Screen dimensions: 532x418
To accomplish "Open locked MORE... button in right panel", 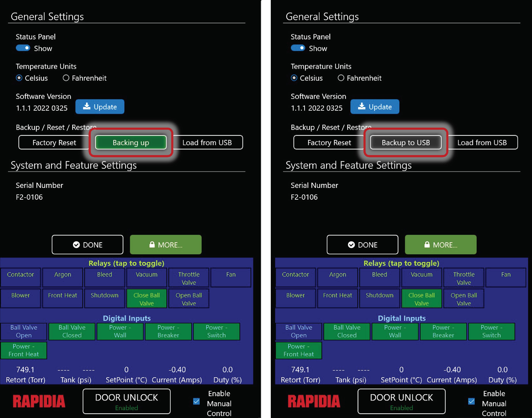I will pyautogui.click(x=440, y=245).
